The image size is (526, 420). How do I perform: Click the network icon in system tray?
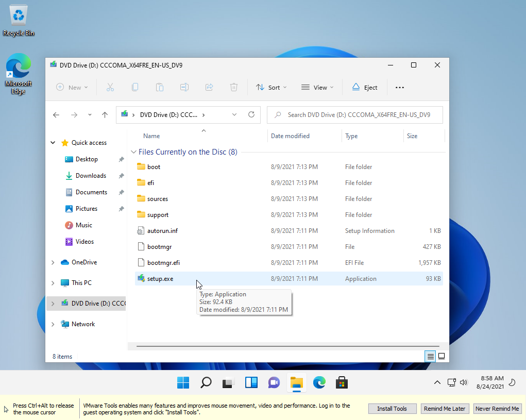pyautogui.click(x=451, y=382)
